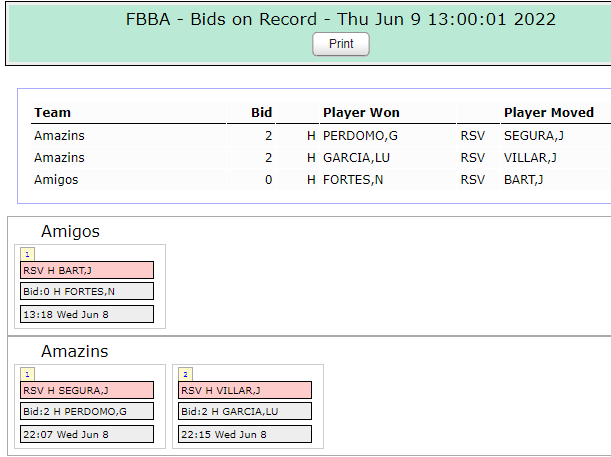Click the 22:07 Wed Jun 8 timestamp box
611x457 pixels.
pos(87,434)
